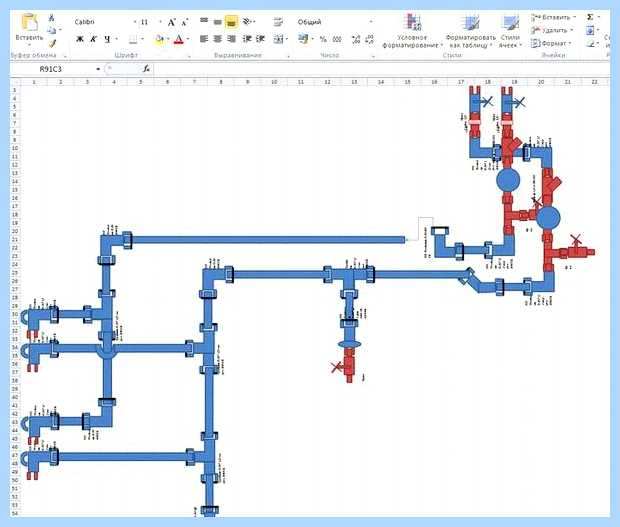Open the Общий number format dropdown
This screenshot has height=527, width=620.
(x=371, y=22)
